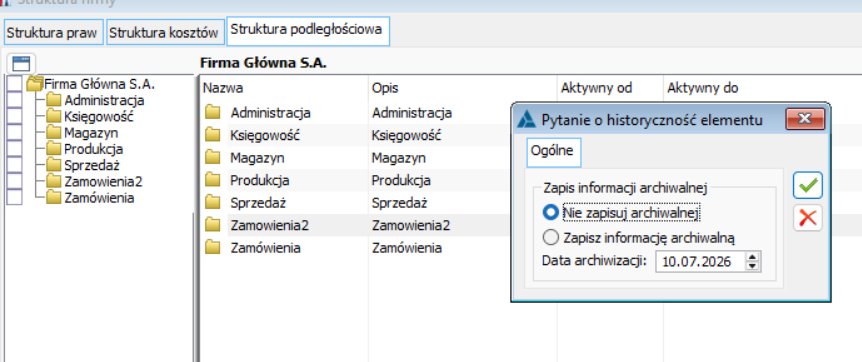Tick the checkbox beside Księgowość in the tree
The image size is (862, 362).
pyautogui.click(x=15, y=116)
